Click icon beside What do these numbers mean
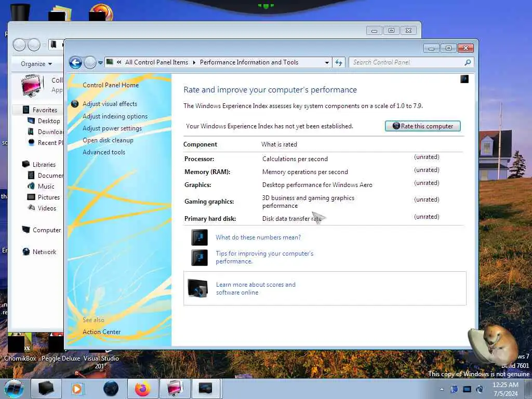This screenshot has width=532, height=399. point(199,237)
